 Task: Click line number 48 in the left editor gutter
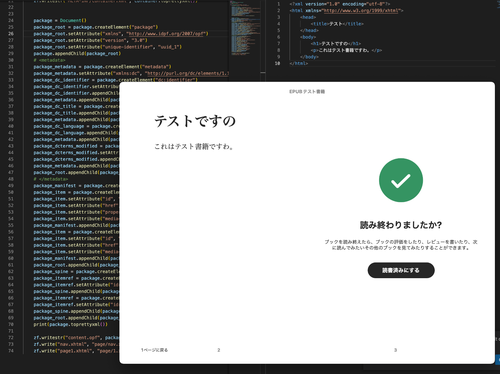(11, 179)
